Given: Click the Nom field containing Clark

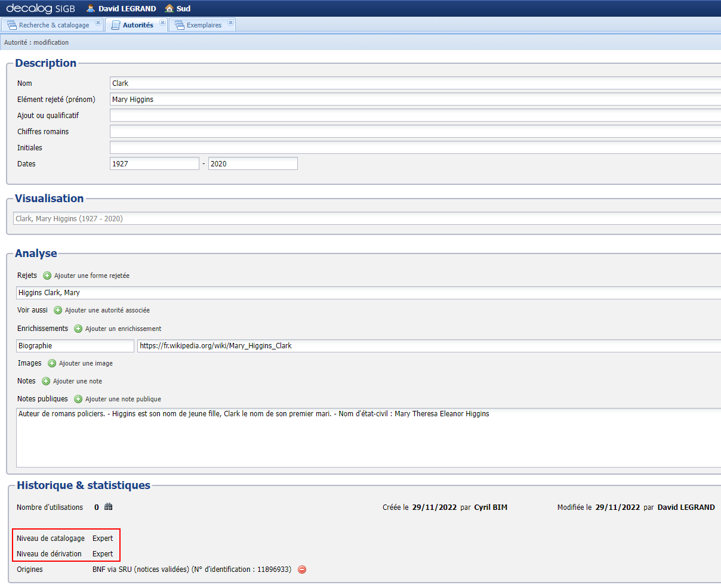Looking at the screenshot, I should click(x=239, y=83).
